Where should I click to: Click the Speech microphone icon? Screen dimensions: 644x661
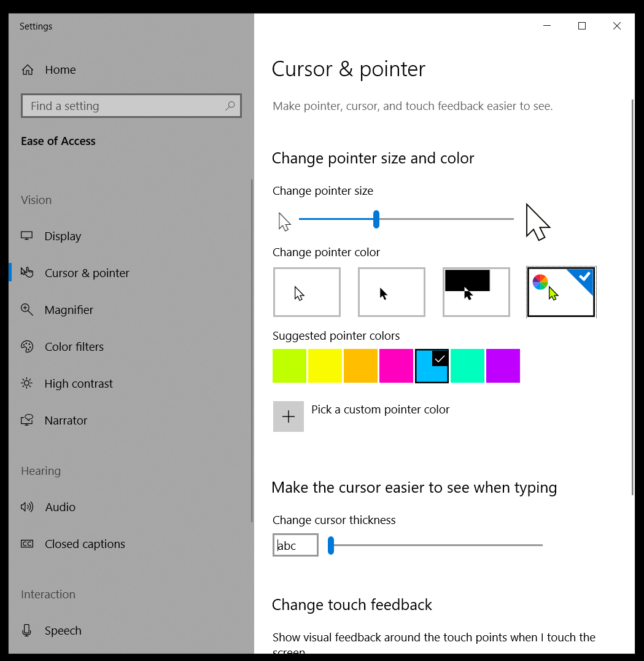(27, 631)
